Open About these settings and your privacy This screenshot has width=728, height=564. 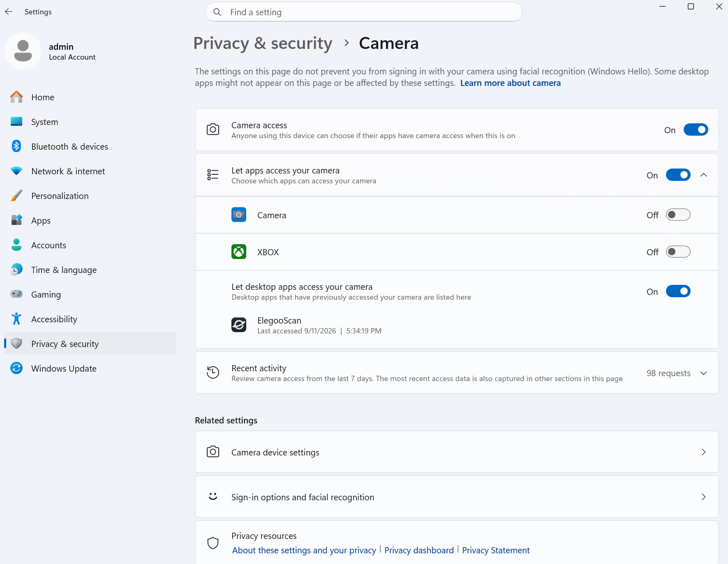pyautogui.click(x=304, y=550)
